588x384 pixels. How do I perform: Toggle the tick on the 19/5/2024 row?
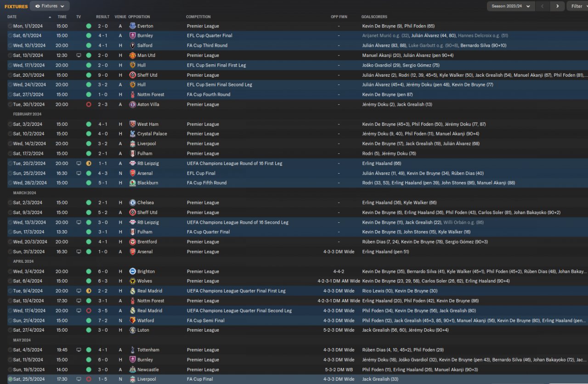[x=10, y=370]
